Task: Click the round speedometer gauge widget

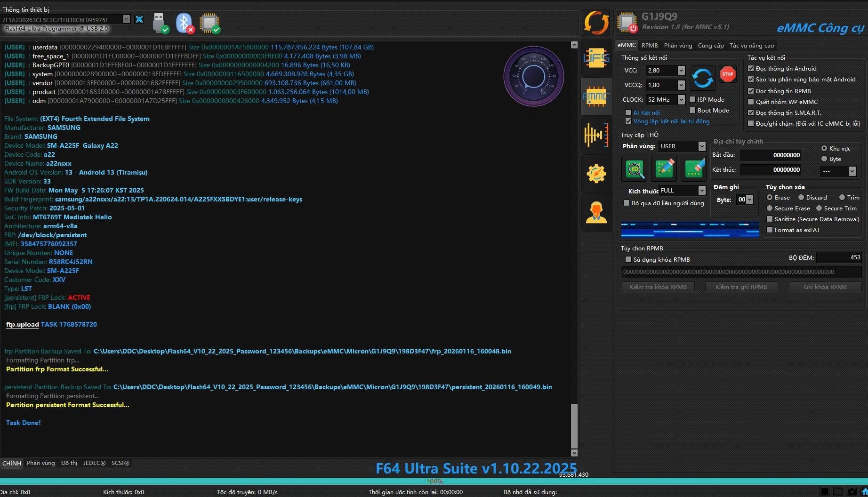Action: pyautogui.click(x=533, y=76)
